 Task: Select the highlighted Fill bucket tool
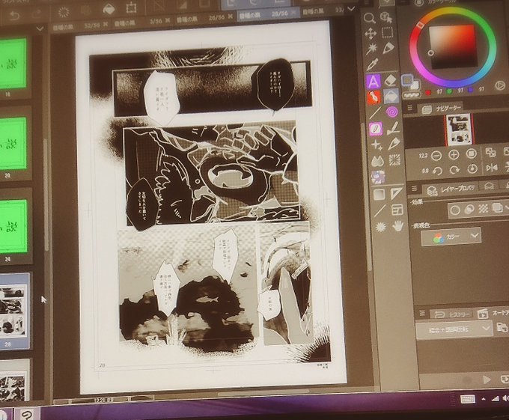[391, 96]
